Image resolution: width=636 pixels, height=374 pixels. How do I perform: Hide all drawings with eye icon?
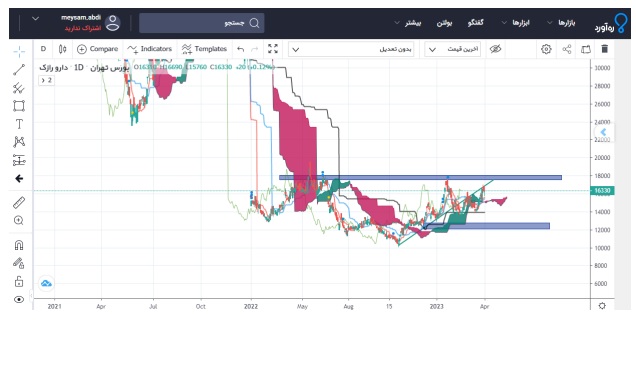click(19, 299)
